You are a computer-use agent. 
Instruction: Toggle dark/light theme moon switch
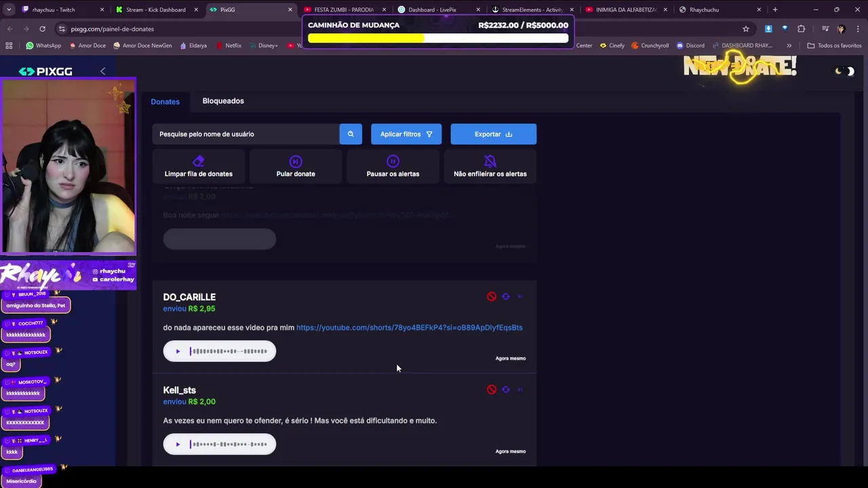click(x=844, y=71)
